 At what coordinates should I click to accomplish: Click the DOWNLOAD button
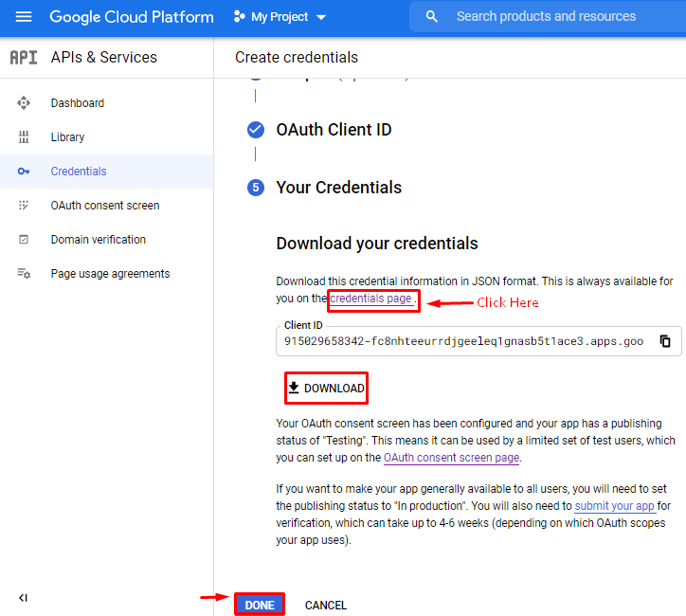326,388
